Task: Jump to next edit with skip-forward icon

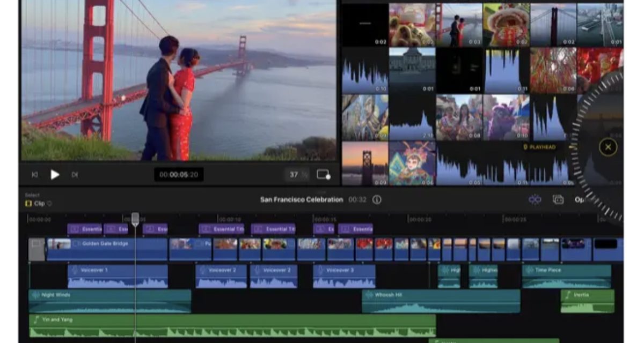Action: [75, 175]
